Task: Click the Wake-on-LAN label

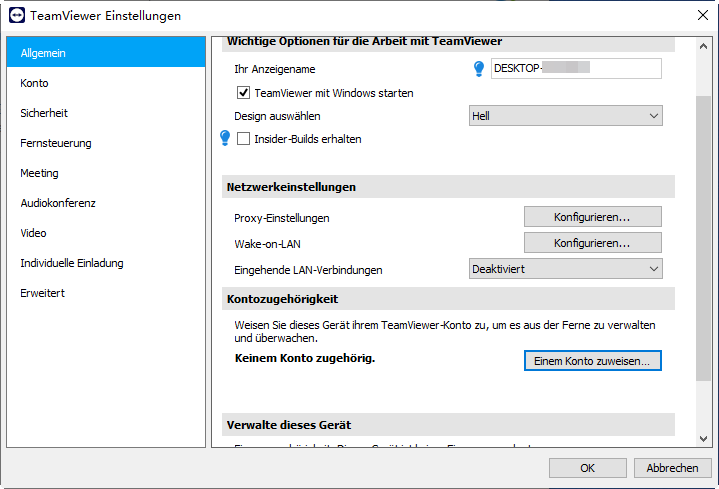Action: point(267,244)
